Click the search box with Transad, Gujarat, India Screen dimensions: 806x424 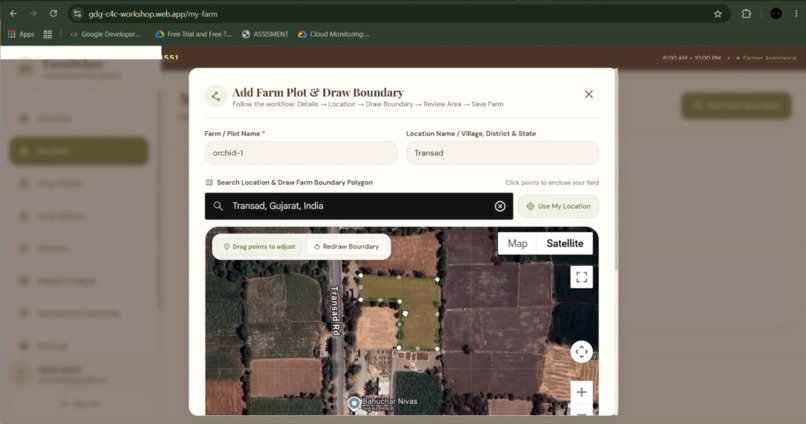[x=359, y=206]
